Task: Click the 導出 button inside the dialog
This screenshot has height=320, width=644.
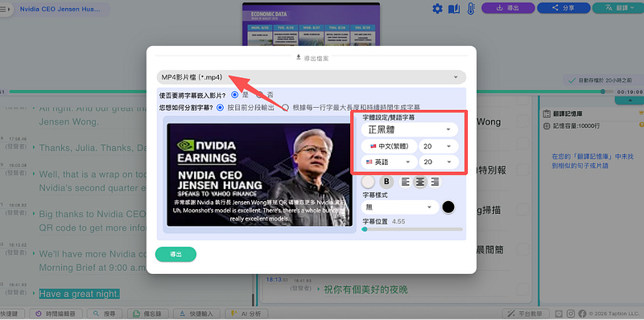Action: pyautogui.click(x=175, y=254)
